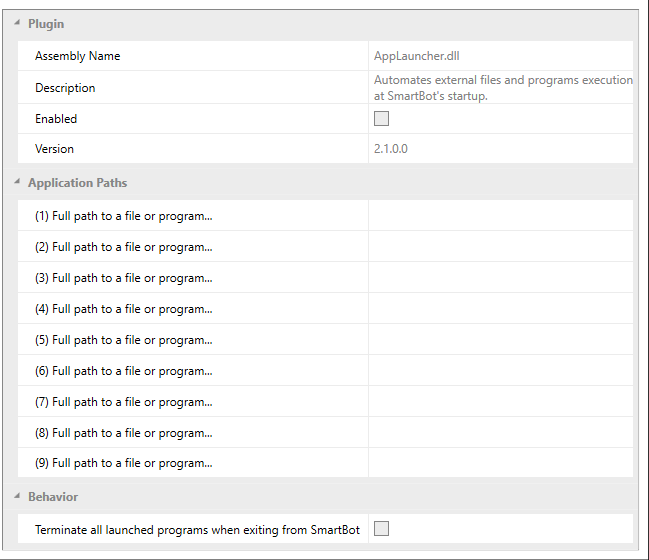The image size is (649, 560).
Task: Click path field (9) value box
Action: (x=501, y=463)
